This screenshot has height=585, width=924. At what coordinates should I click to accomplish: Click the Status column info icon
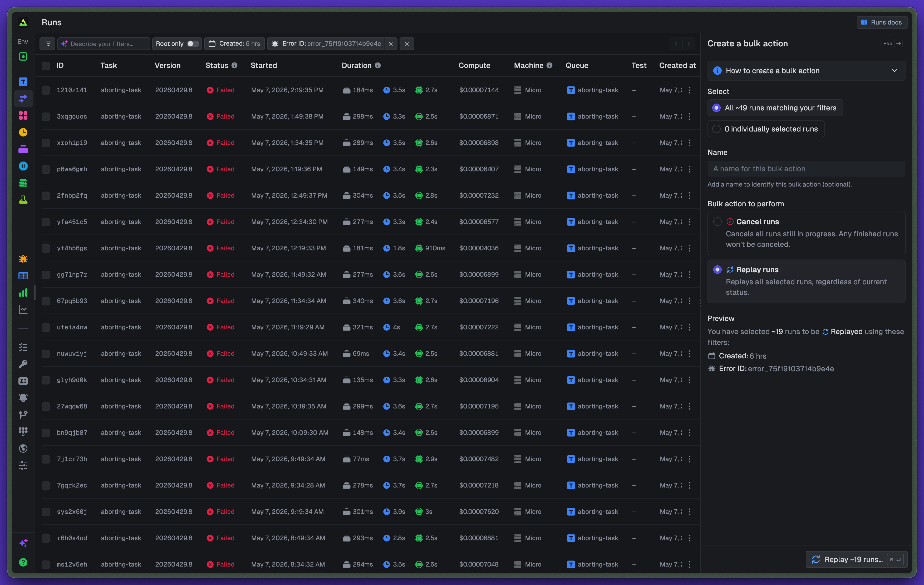[x=234, y=66]
